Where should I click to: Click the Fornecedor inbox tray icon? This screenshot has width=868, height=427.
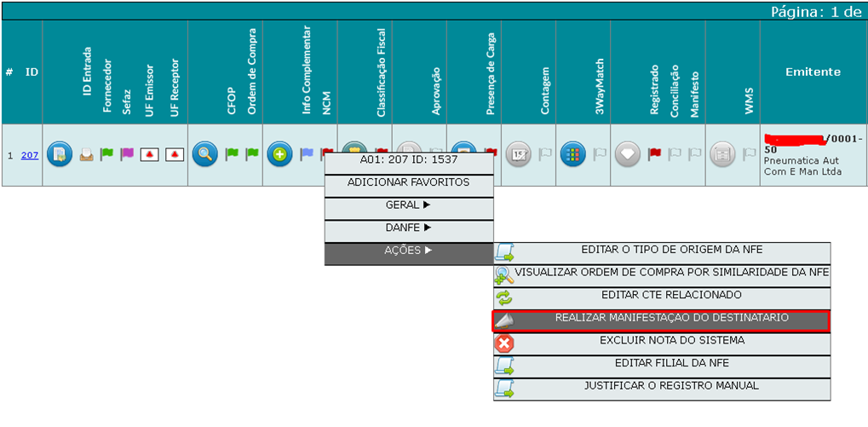87,154
